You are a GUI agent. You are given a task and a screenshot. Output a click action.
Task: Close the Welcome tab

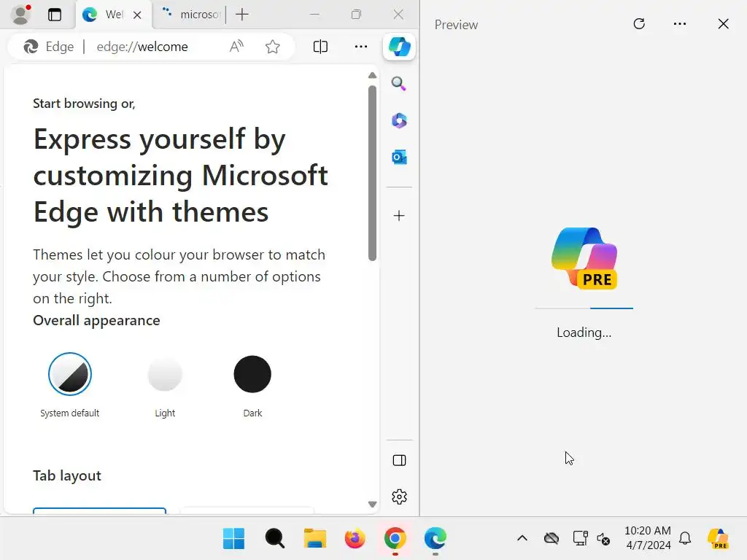click(x=137, y=15)
